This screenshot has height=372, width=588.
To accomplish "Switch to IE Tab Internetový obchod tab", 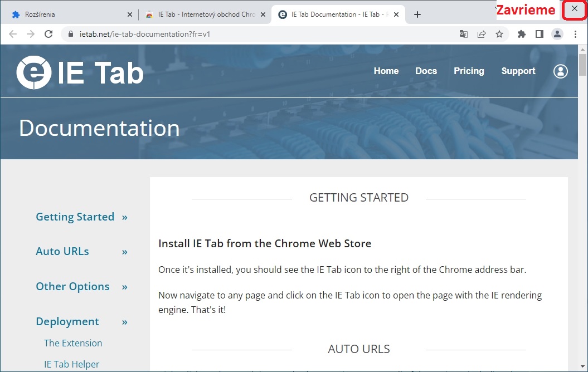I will coord(205,14).
